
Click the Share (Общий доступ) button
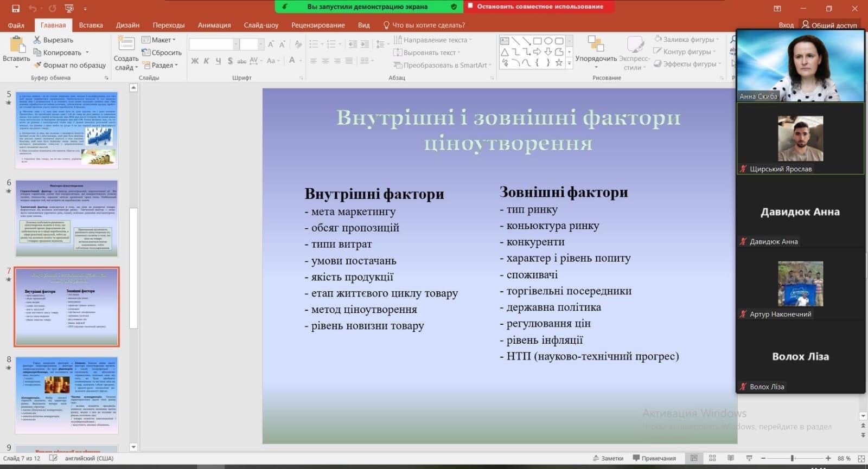[829, 25]
